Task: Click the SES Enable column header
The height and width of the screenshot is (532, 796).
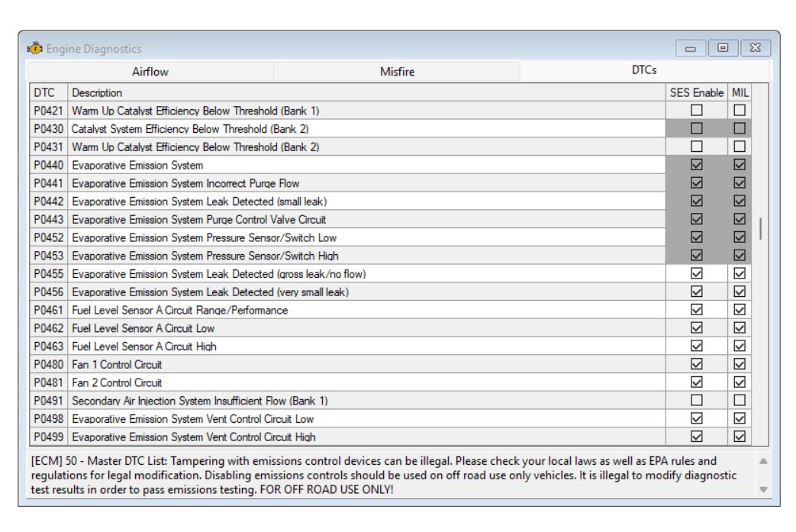Action: pos(696,92)
